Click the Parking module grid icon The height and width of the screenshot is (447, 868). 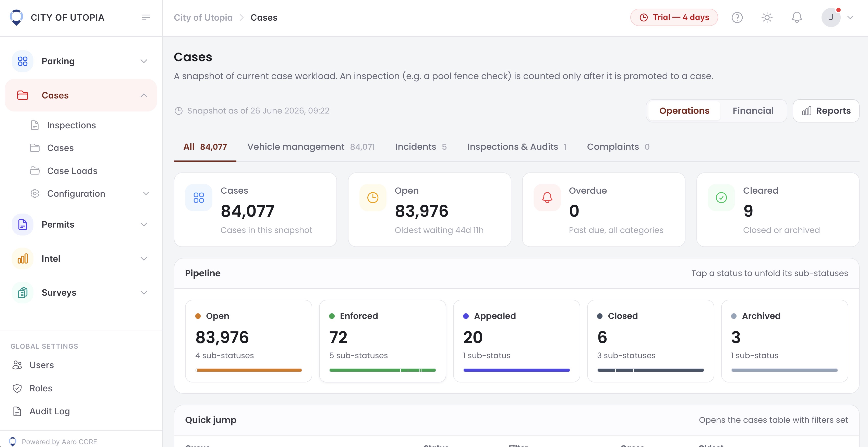(x=22, y=61)
